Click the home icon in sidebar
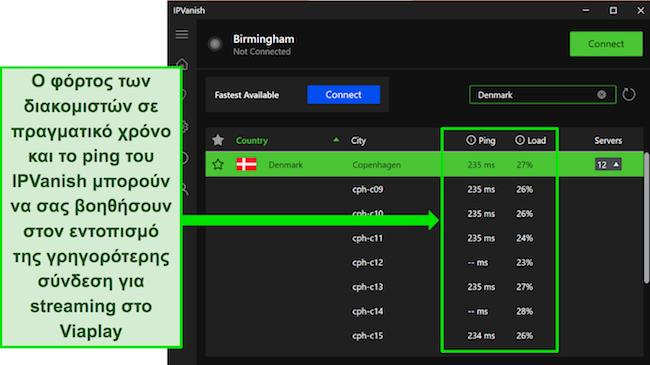650x365 pixels. pos(182,63)
